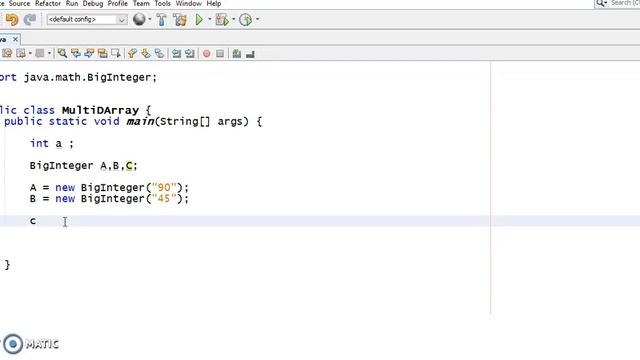The image size is (640, 360).
Task: Click the highlighted variable C in declaration
Action: tap(129, 166)
